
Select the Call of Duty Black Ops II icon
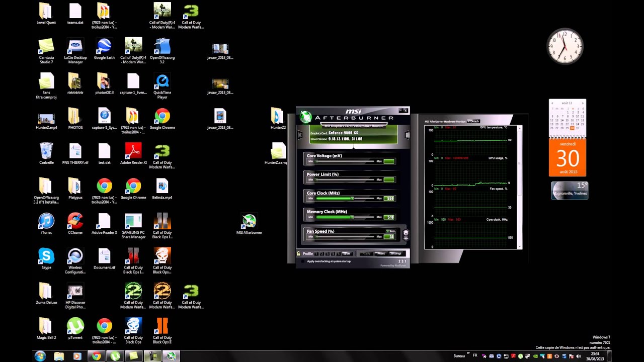point(162,331)
